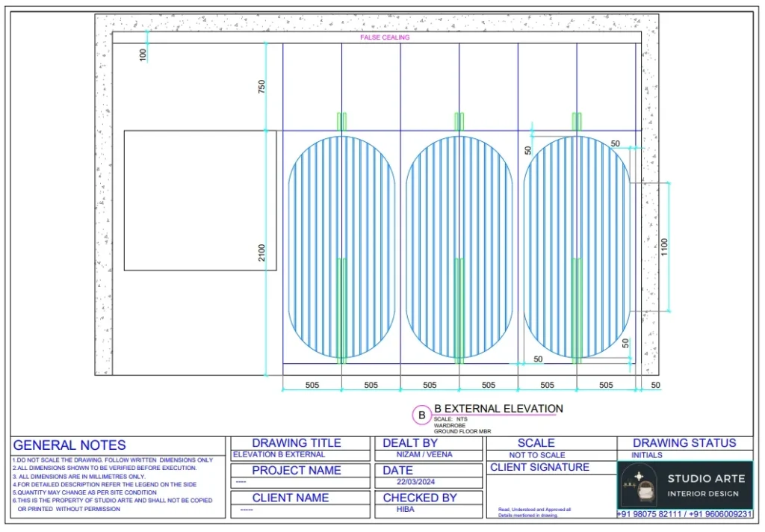
Task: Select the top green handle on left wardrobe
Action: [x=341, y=121]
